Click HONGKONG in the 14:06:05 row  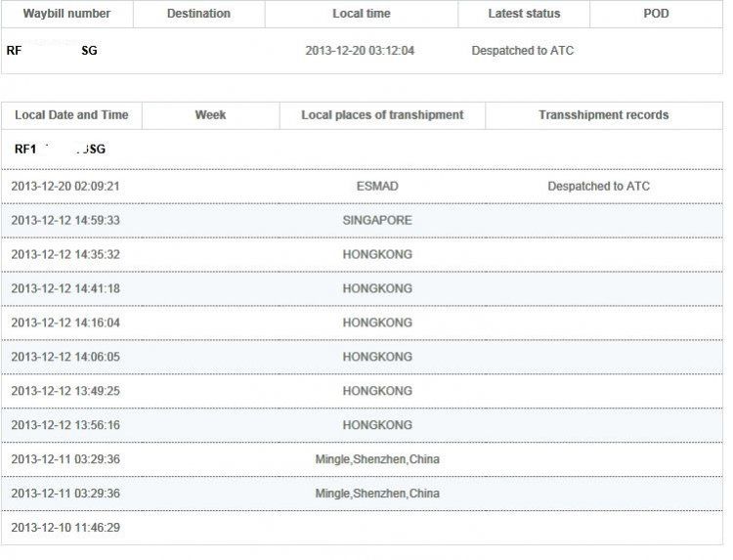(377, 357)
